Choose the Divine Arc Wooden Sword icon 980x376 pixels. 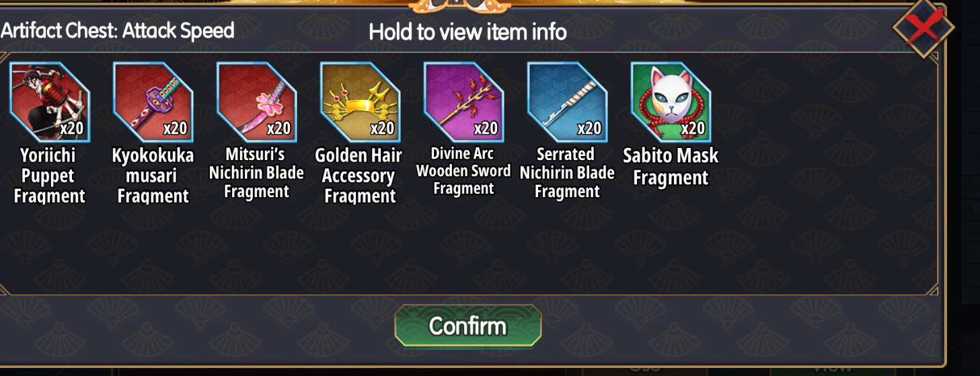pyautogui.click(x=464, y=102)
